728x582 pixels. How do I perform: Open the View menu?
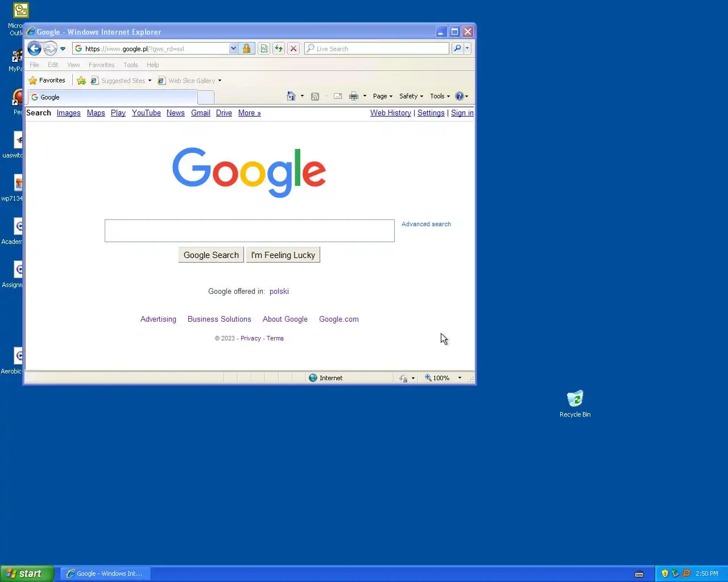73,65
